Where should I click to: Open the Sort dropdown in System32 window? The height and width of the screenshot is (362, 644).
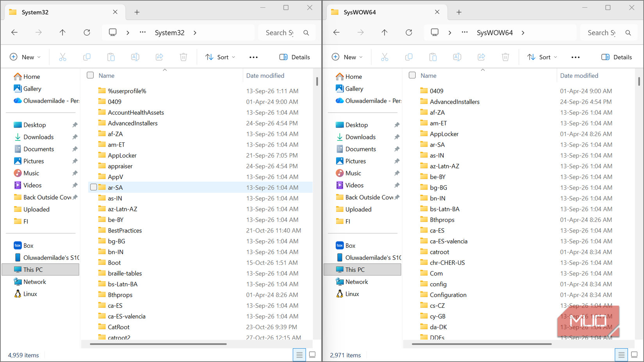[x=221, y=57]
